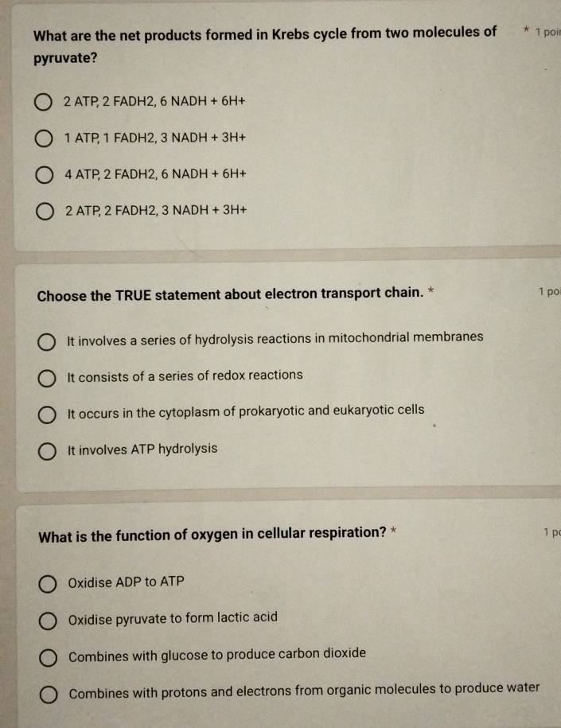Click the oxygen function question heading
561x728 pixels.
(x=212, y=535)
